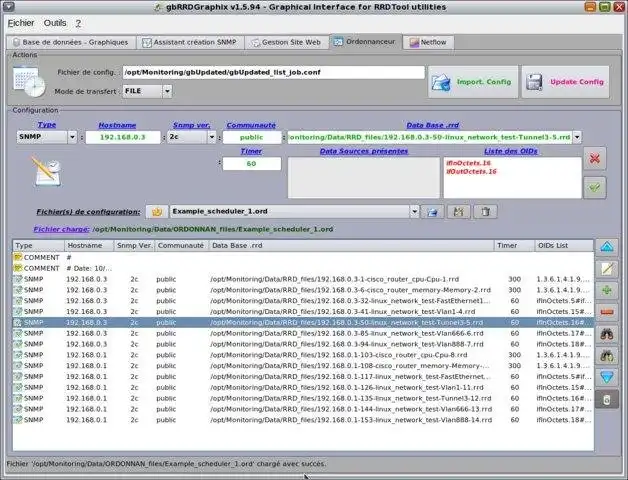Click the yellow refresh icon next to Fichier(s) de configuration
Screen dimensions: 628x480
point(157,212)
